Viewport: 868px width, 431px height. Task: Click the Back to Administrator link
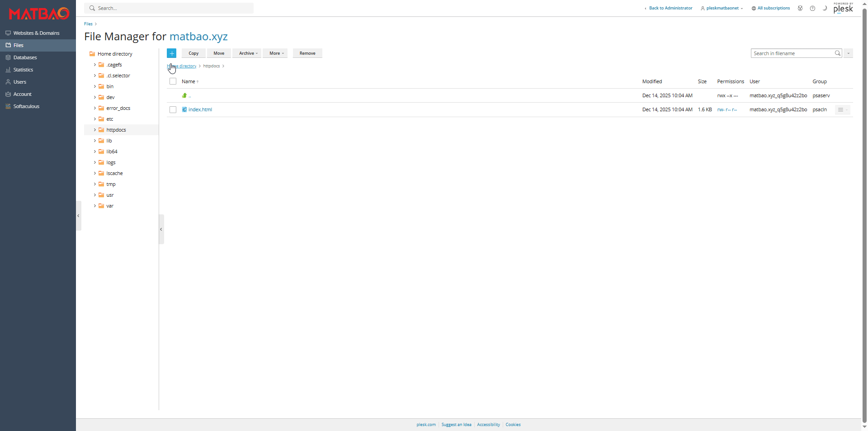[x=670, y=8]
